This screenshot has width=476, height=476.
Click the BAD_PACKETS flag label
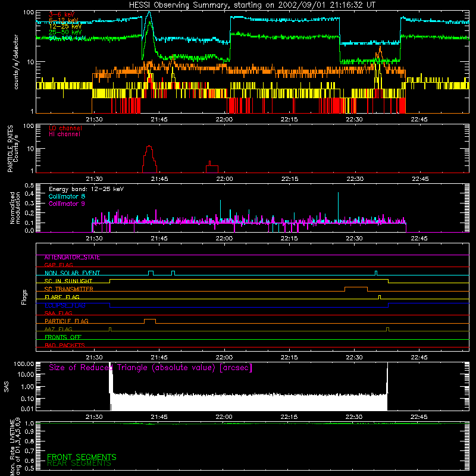[65, 345]
